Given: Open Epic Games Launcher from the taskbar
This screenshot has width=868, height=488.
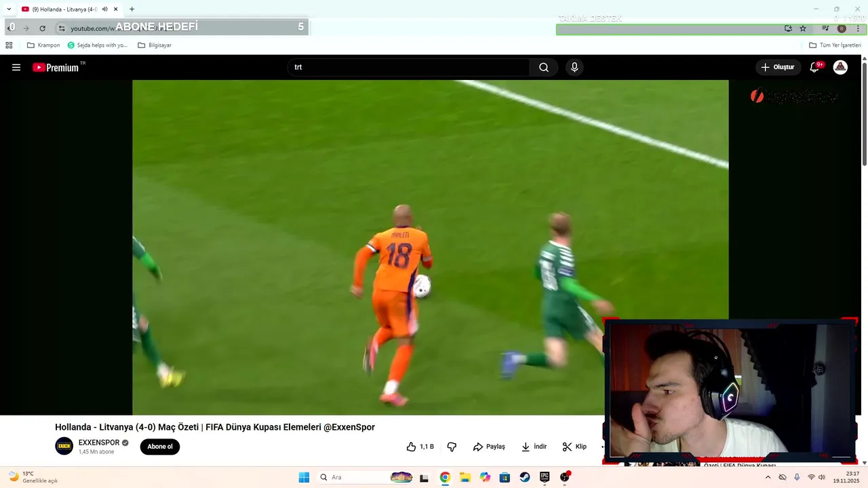Looking at the screenshot, I should point(545,477).
